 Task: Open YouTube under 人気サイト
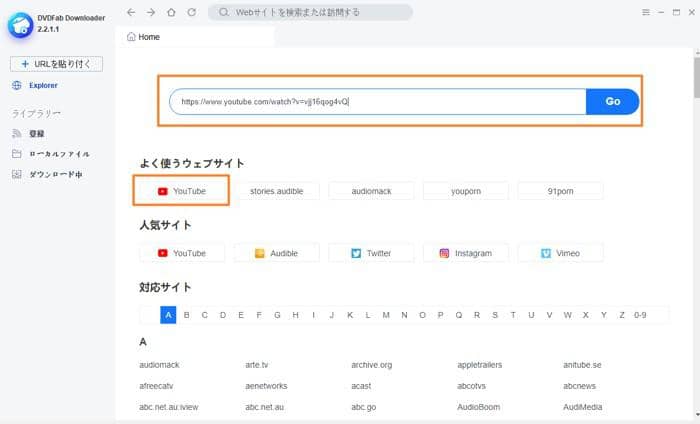coord(182,253)
